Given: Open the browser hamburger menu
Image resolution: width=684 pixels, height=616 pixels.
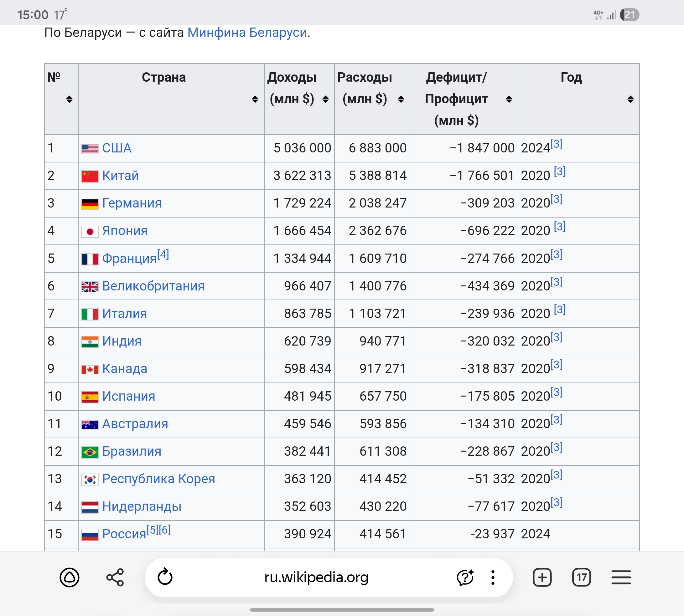Looking at the screenshot, I should (x=621, y=577).
